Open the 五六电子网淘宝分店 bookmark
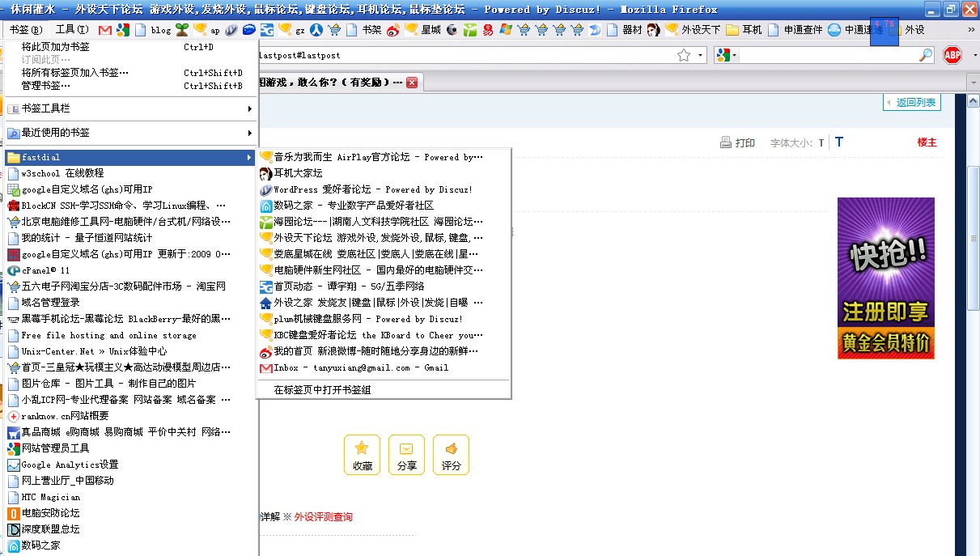The width and height of the screenshot is (980, 556). [131, 286]
